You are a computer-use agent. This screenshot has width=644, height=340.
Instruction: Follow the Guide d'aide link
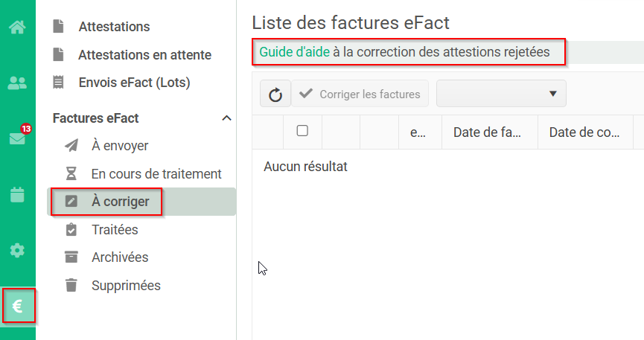coord(295,52)
